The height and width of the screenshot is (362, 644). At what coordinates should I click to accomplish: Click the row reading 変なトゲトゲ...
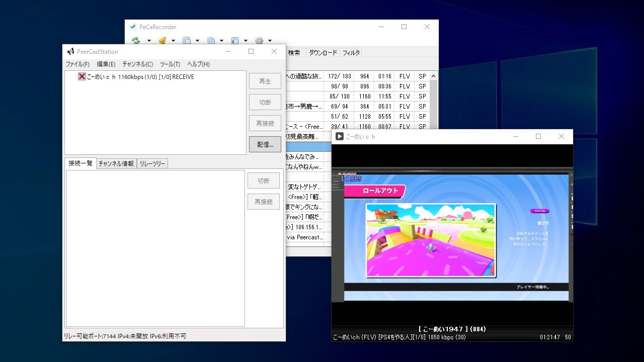tap(308, 187)
